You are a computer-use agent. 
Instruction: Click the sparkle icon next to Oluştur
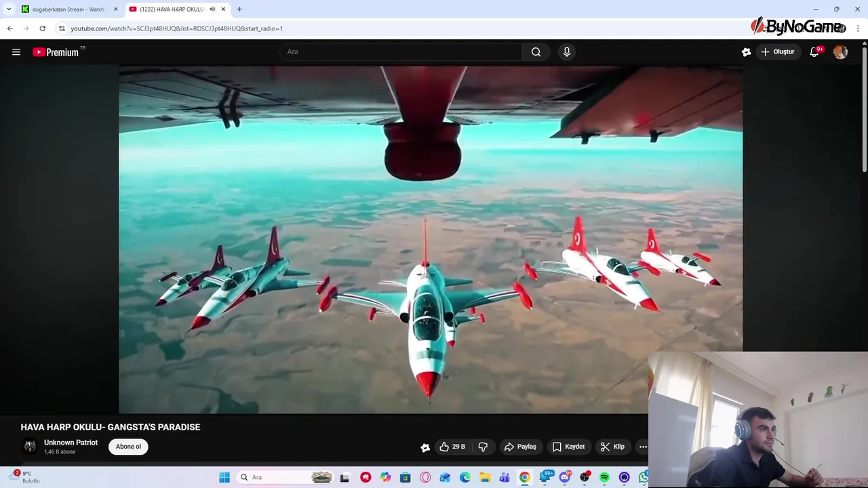(x=746, y=52)
